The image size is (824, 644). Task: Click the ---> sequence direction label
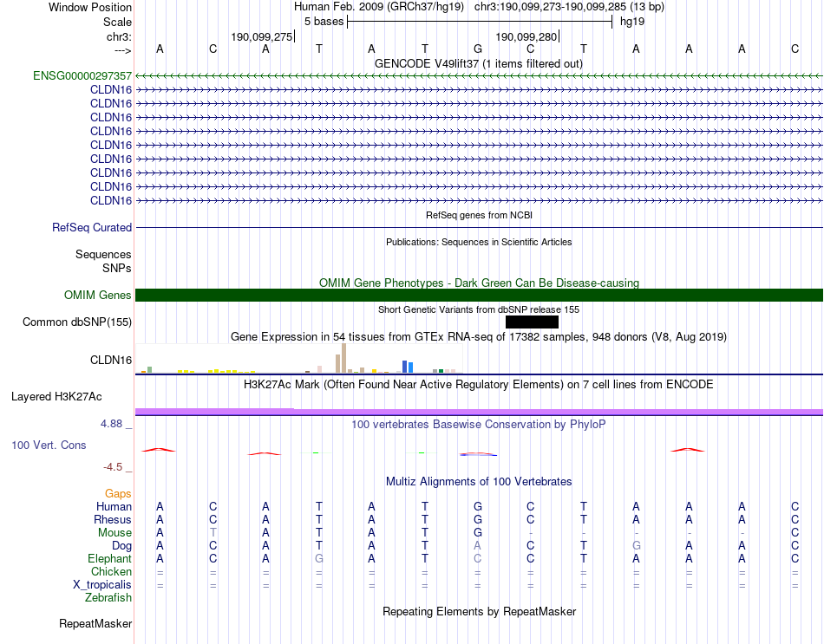pyautogui.click(x=123, y=50)
